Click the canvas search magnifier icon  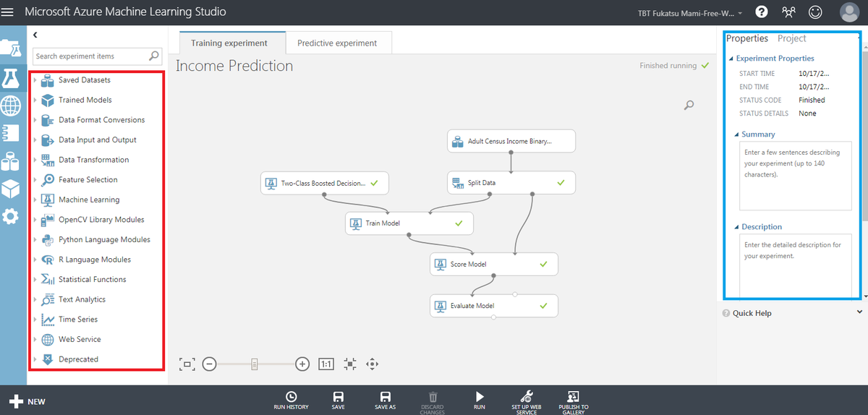pos(689,106)
